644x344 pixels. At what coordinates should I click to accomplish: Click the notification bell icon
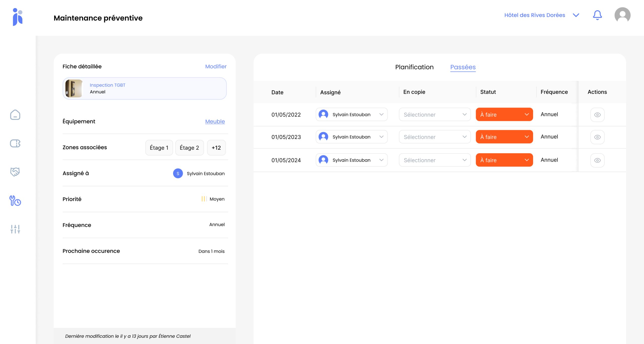[597, 15]
